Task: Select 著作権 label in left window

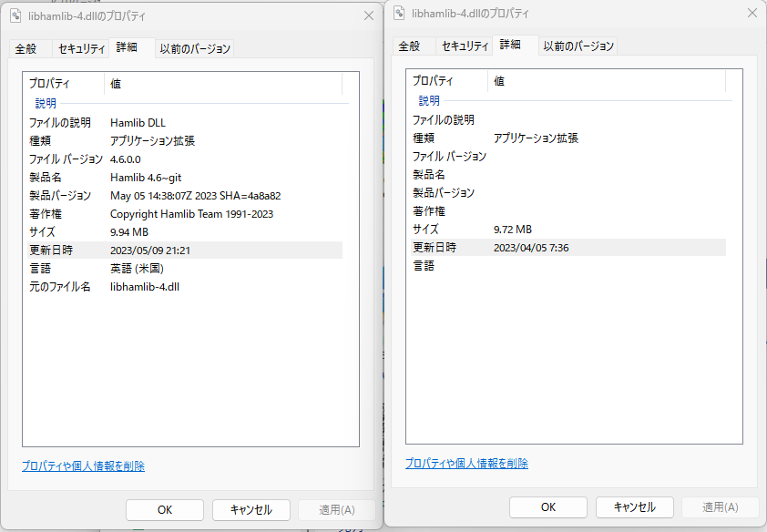Action: click(x=45, y=214)
